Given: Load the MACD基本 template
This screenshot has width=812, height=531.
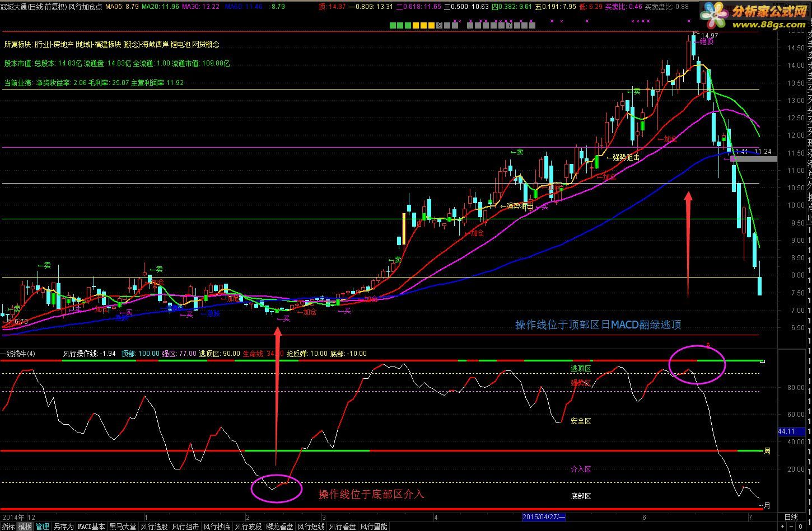Looking at the screenshot, I should (91, 527).
